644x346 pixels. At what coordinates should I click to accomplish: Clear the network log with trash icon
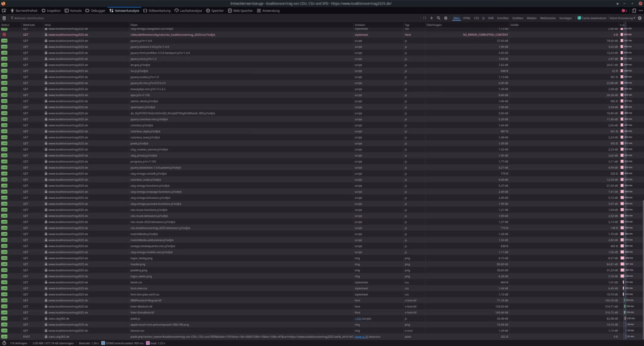click(4, 18)
